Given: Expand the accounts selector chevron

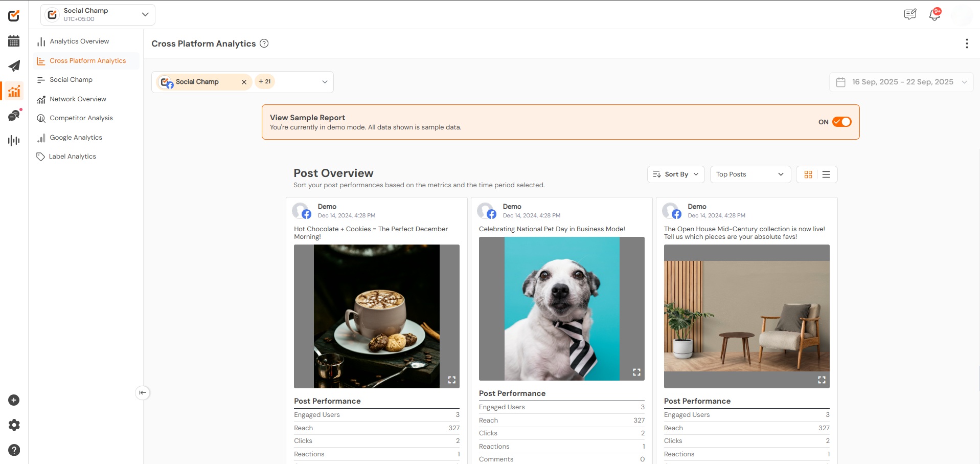Looking at the screenshot, I should 325,82.
